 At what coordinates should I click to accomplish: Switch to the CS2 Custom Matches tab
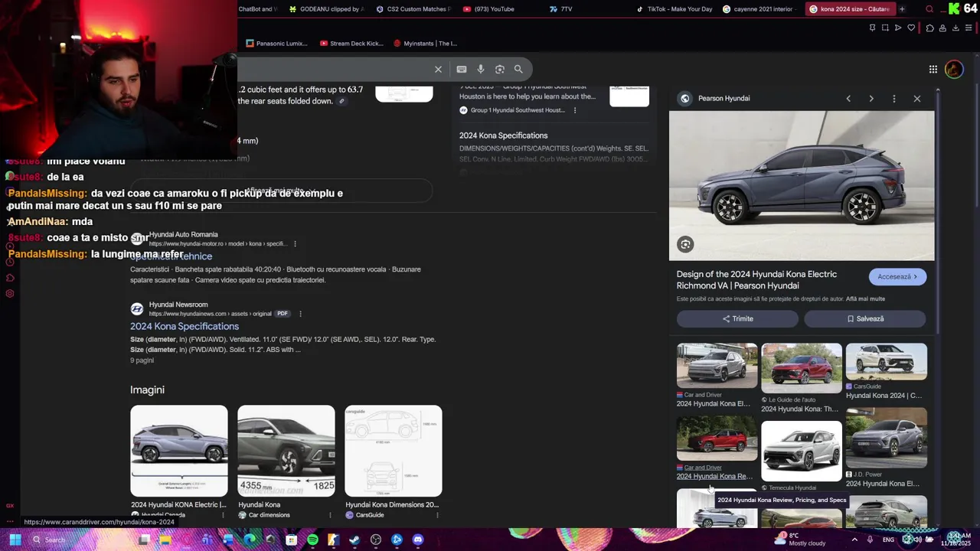tap(413, 9)
